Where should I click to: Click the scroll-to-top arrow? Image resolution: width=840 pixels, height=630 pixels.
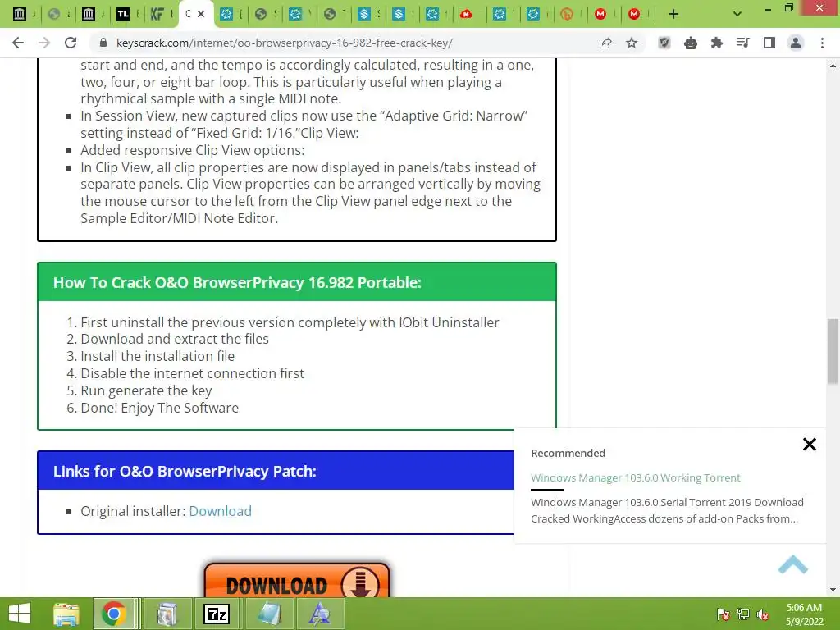793,564
